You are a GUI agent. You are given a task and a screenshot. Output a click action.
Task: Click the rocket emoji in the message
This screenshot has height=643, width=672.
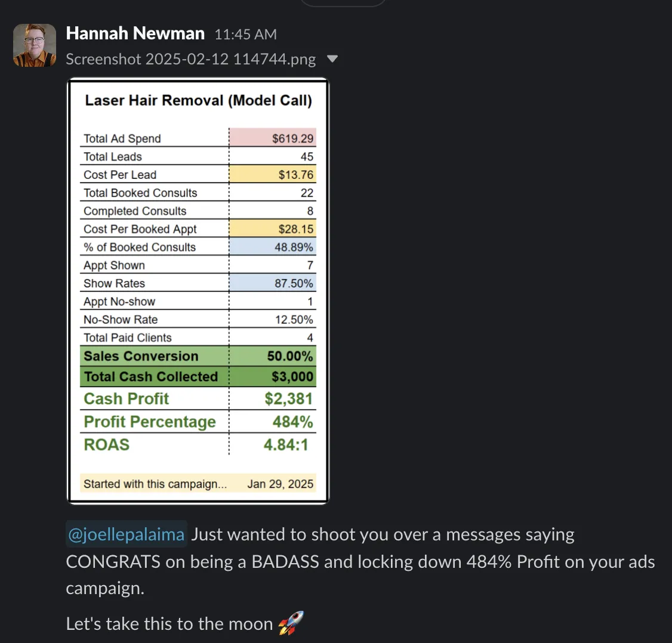click(x=291, y=623)
